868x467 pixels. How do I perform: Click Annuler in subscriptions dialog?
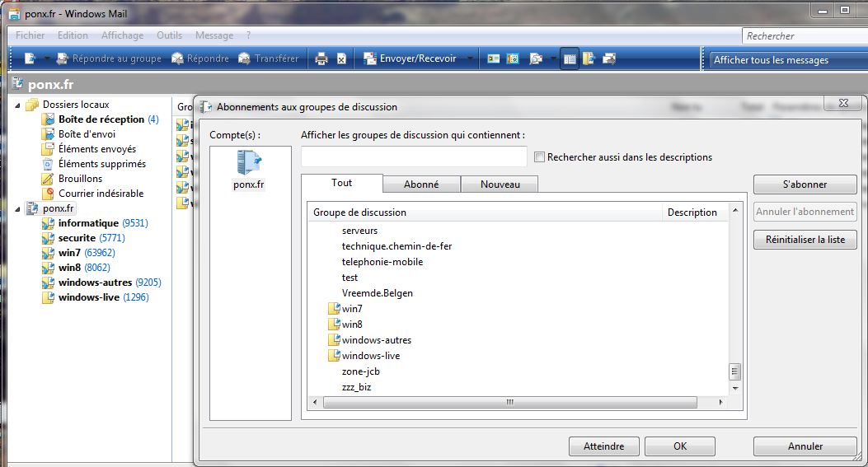coord(805,446)
